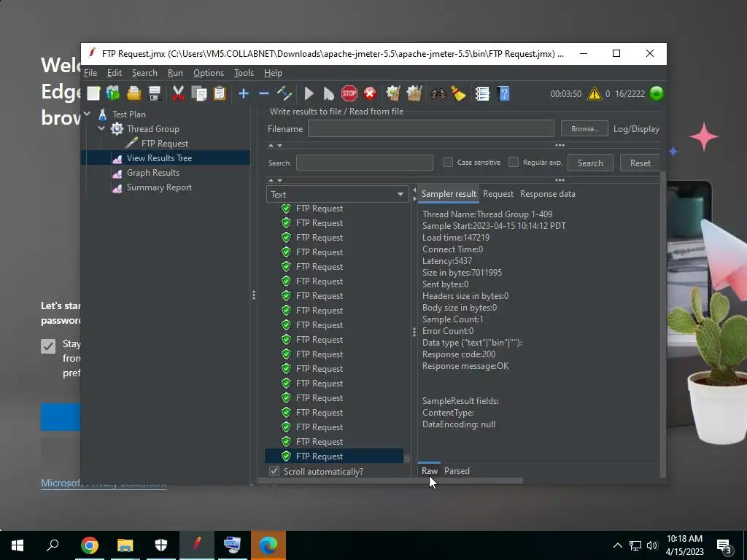Viewport: 747px width, 560px height.
Task: Open the notification center icon
Action: tap(724, 545)
